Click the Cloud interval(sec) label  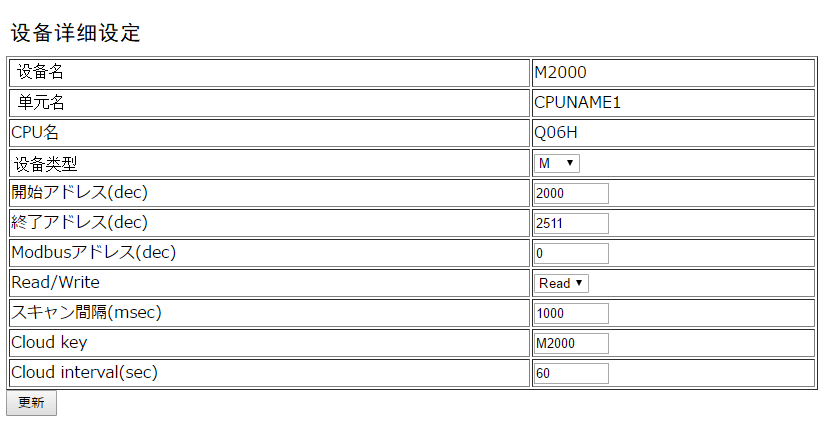[x=85, y=373]
